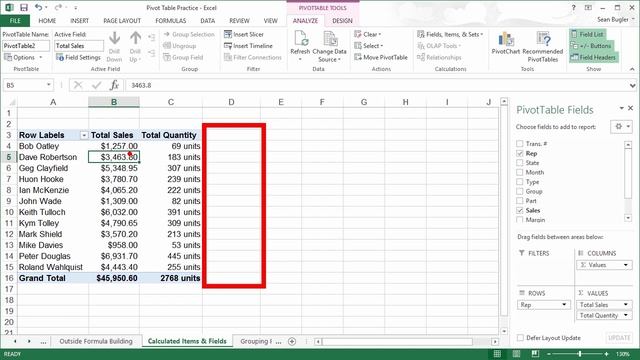Switch to Page Layout view in status bar
The width and height of the screenshot is (640, 360).
pyautogui.click(x=516, y=354)
